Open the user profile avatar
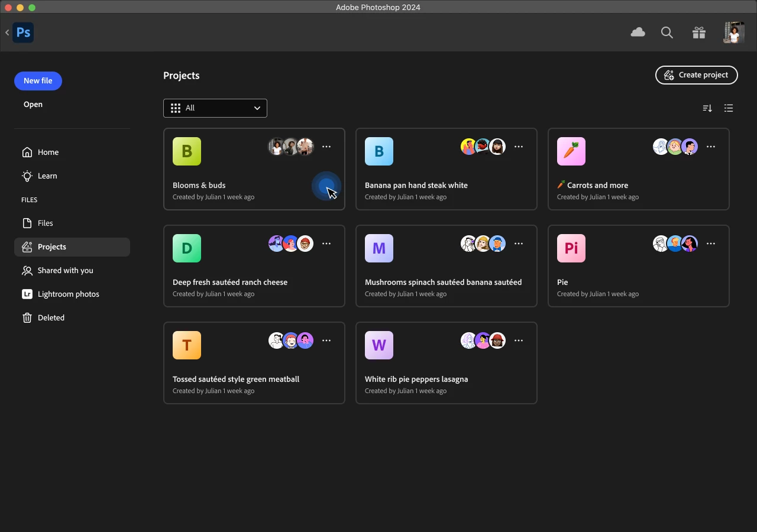 pos(733,33)
